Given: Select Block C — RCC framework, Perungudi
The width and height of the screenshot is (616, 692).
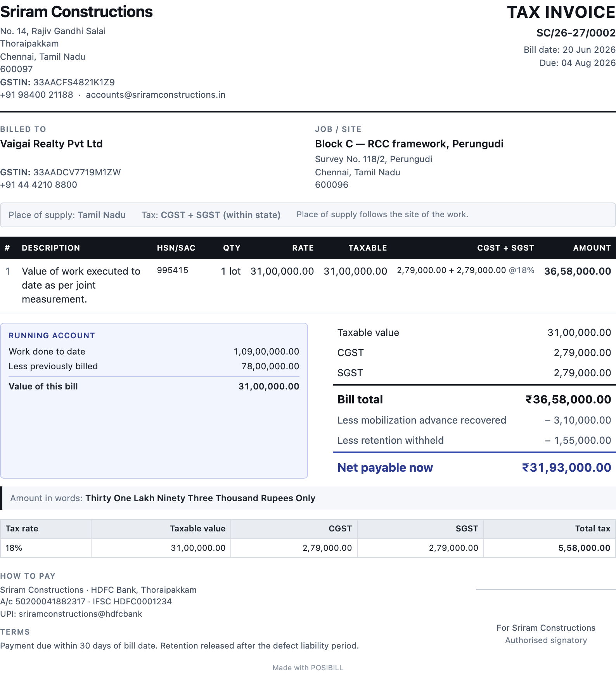Looking at the screenshot, I should click(x=409, y=144).
